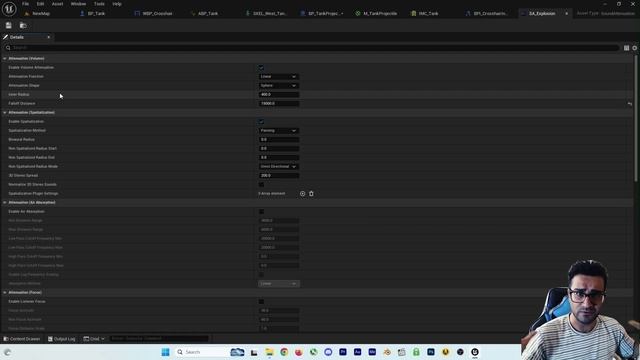The image size is (640, 360).
Task: Click the Inner Radius value field
Action: [279, 95]
